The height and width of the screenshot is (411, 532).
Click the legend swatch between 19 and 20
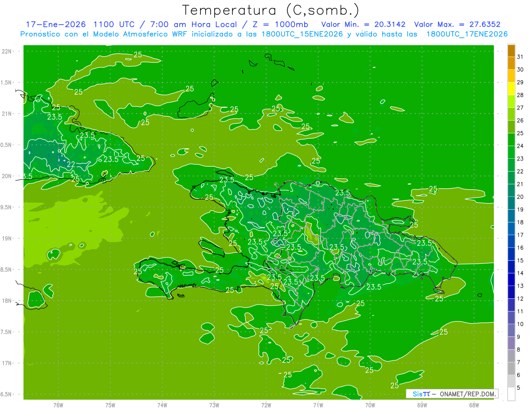511,203
